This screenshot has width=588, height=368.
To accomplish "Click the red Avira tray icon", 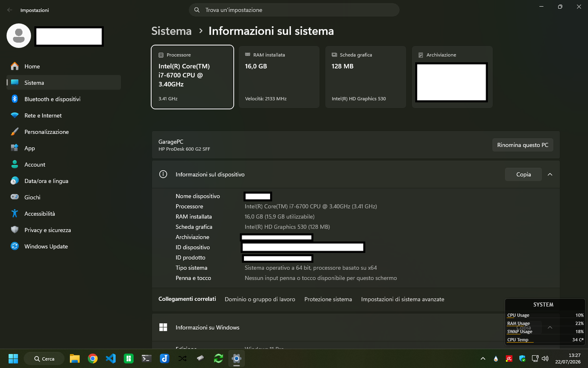I will [509, 358].
